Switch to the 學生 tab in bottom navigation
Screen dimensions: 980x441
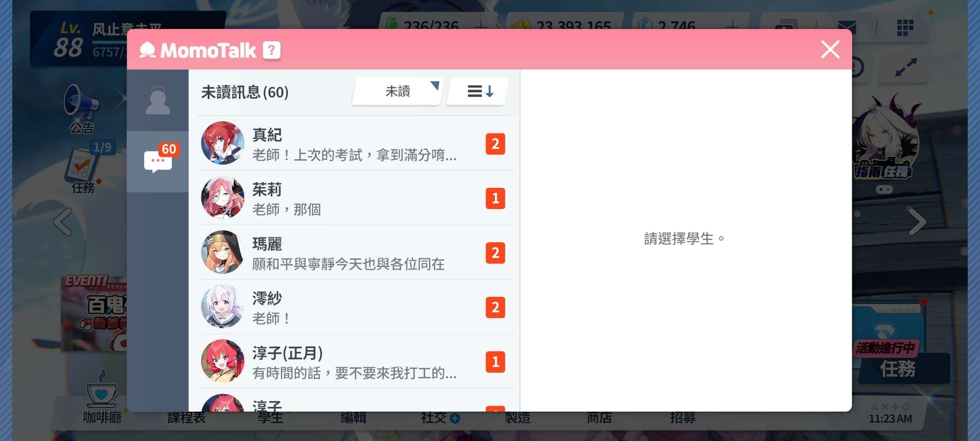point(270,418)
